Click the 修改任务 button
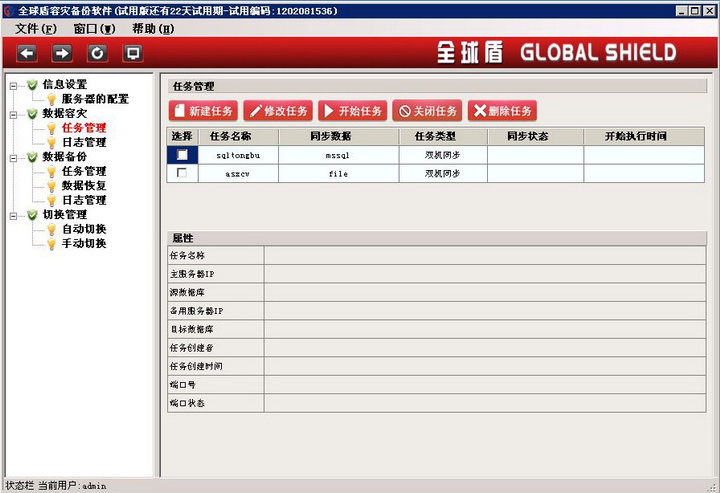The image size is (720, 493). [x=278, y=111]
